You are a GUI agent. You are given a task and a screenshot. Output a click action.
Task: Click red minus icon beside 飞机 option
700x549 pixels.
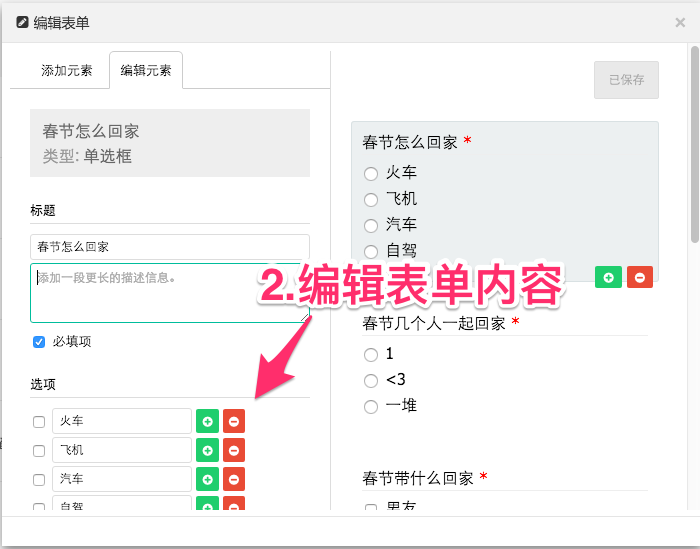(x=233, y=450)
